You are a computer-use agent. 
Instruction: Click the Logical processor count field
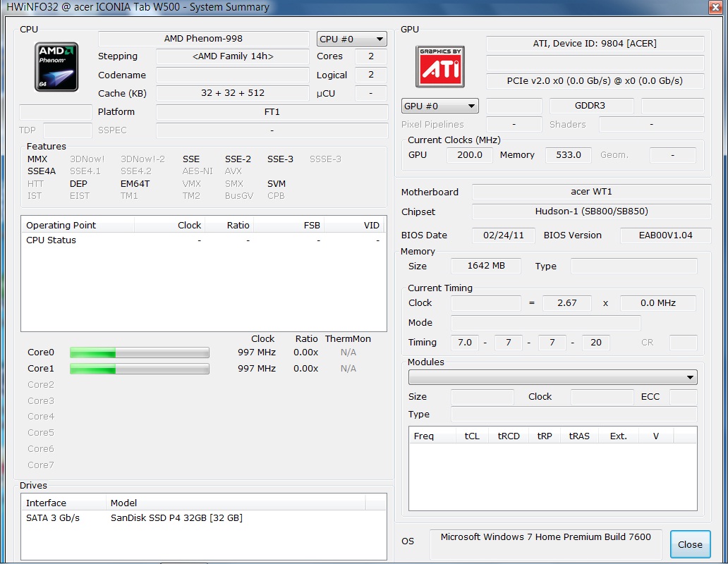[x=370, y=75]
